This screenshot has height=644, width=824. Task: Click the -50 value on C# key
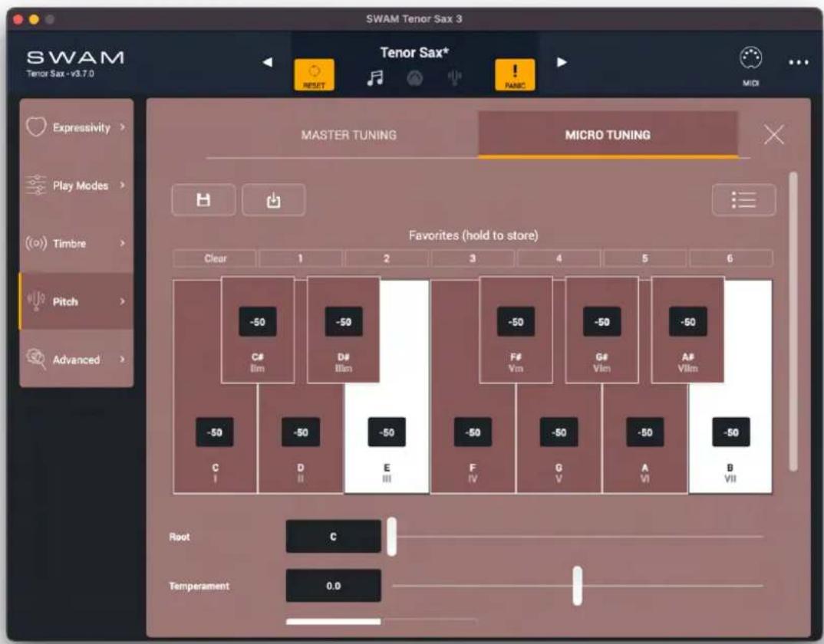pos(258,321)
